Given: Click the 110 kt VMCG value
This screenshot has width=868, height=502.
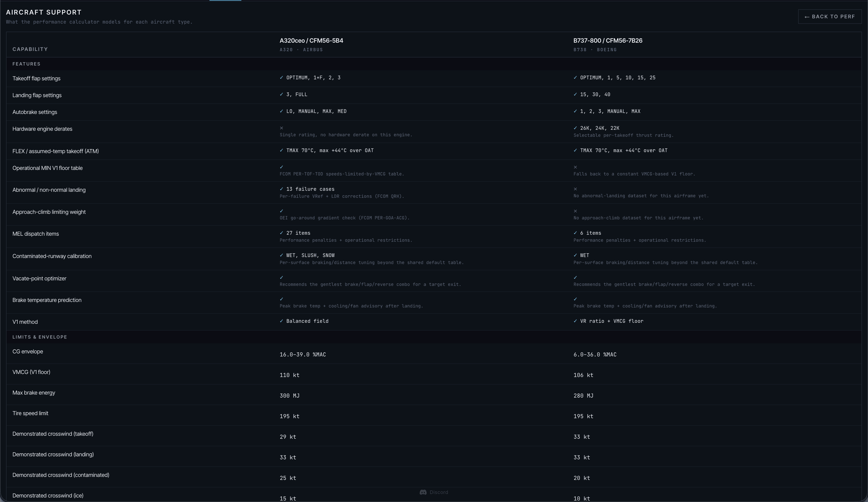Looking at the screenshot, I should 289,375.
